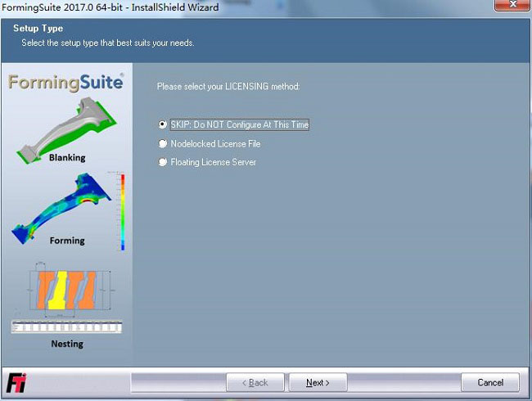Click 'Select the setup type' description text

pyautogui.click(x=107, y=43)
